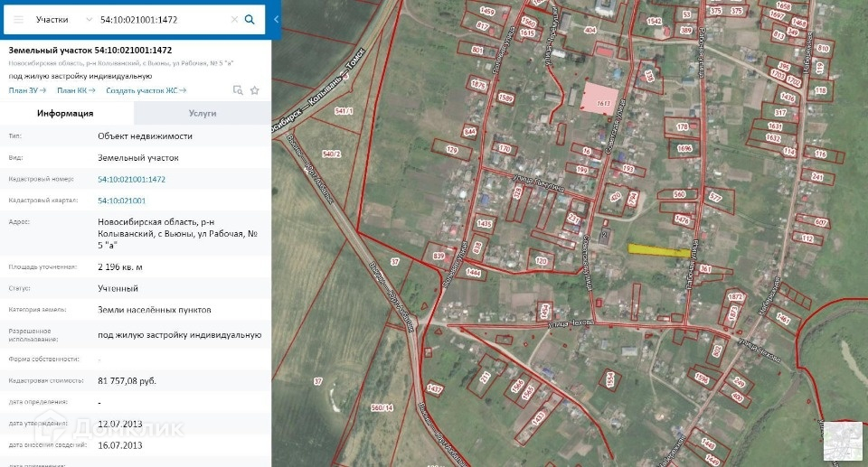Clear the search field with X icon
Viewport: 868px width, 467px height.
click(234, 19)
